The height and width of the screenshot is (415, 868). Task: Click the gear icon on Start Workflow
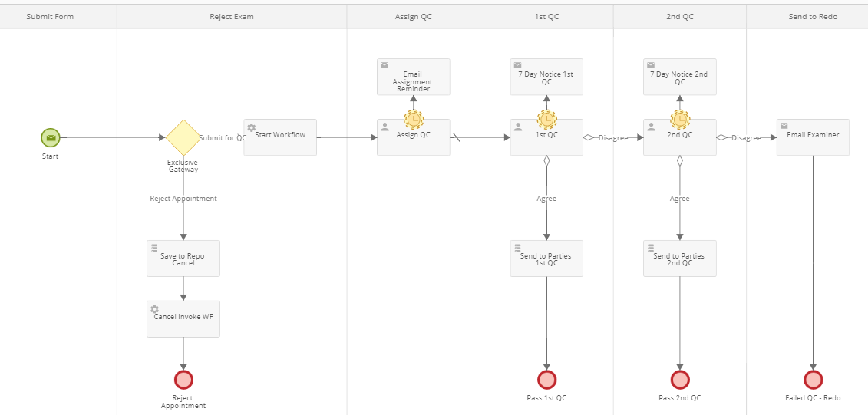click(251, 128)
